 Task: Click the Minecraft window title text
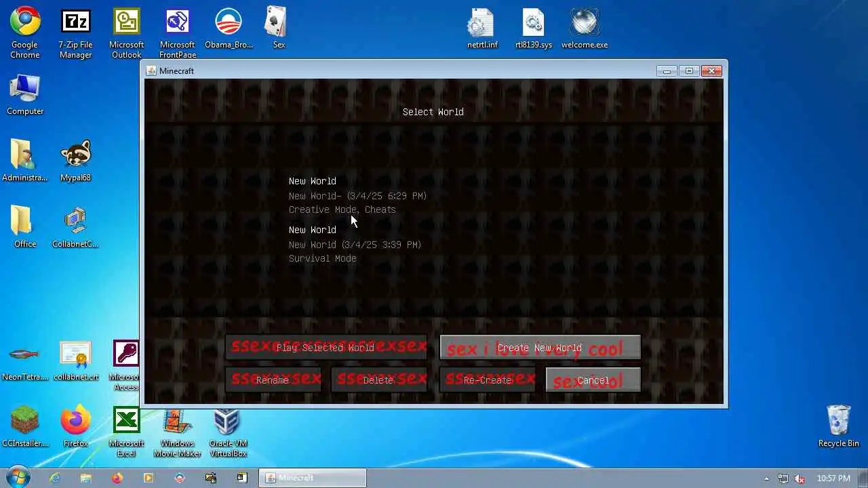177,70
